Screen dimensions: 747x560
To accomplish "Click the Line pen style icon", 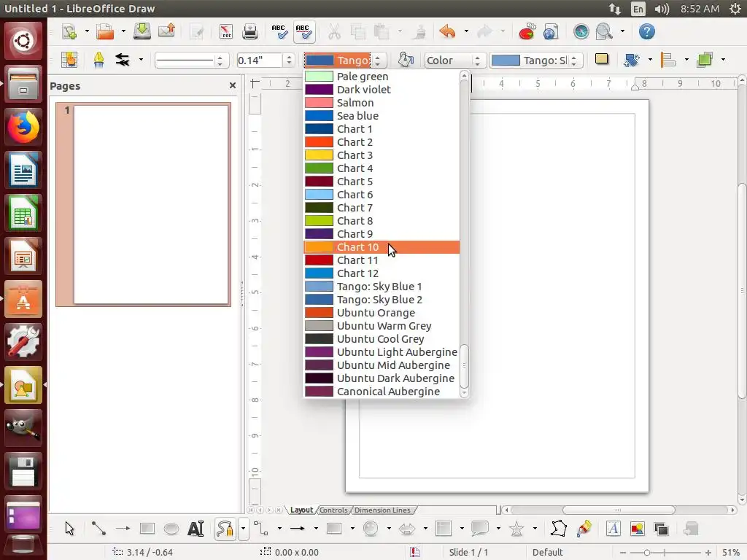I will 98,60.
